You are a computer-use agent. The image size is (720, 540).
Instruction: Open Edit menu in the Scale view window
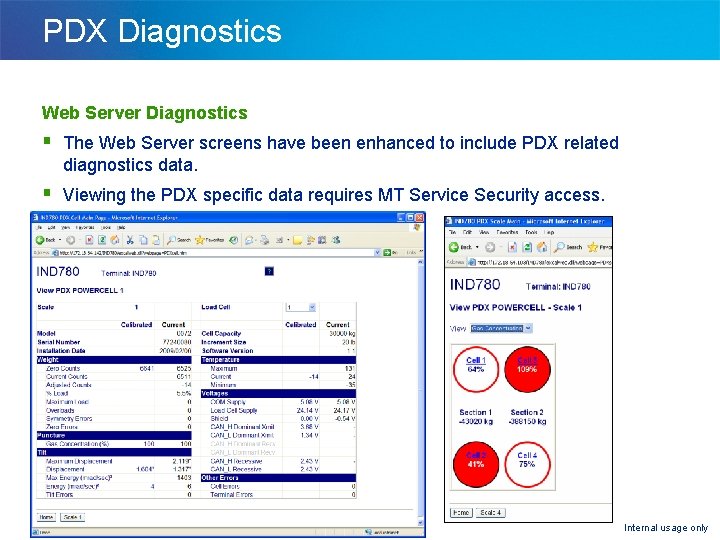point(467,232)
